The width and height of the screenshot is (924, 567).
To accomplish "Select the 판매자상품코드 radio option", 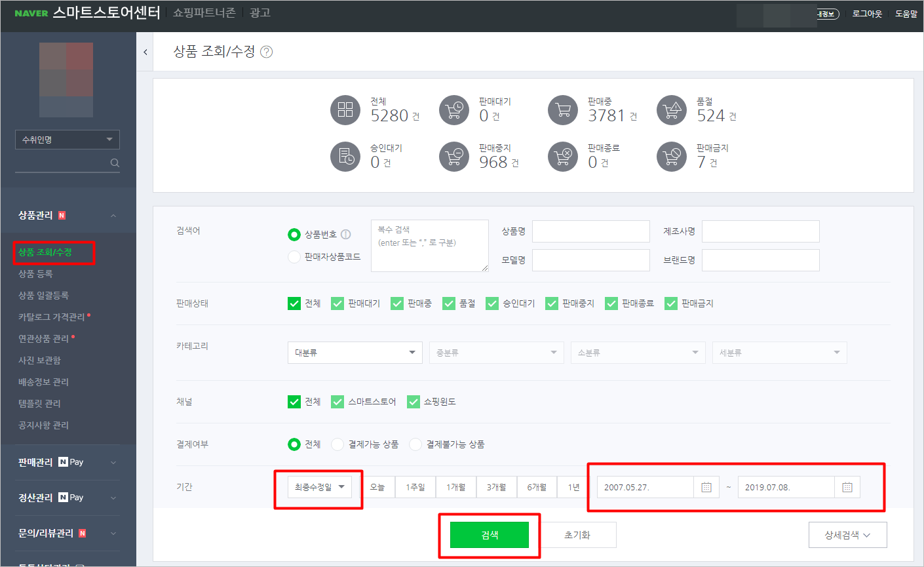I will tap(294, 256).
